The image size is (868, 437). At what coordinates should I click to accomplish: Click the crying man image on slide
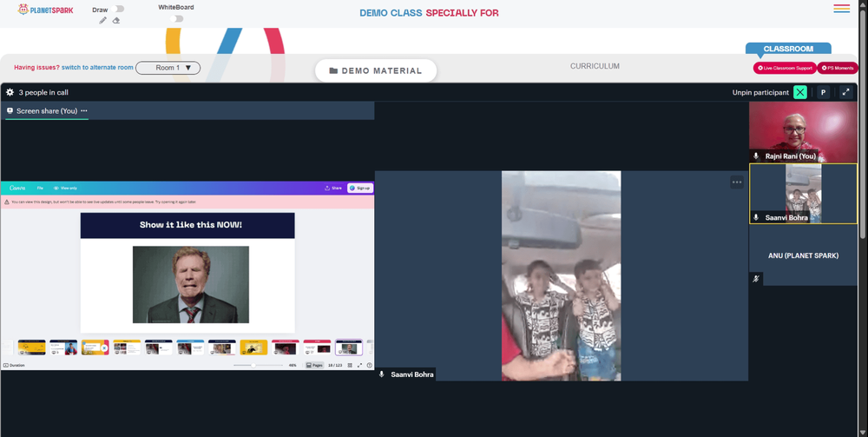pyautogui.click(x=190, y=285)
